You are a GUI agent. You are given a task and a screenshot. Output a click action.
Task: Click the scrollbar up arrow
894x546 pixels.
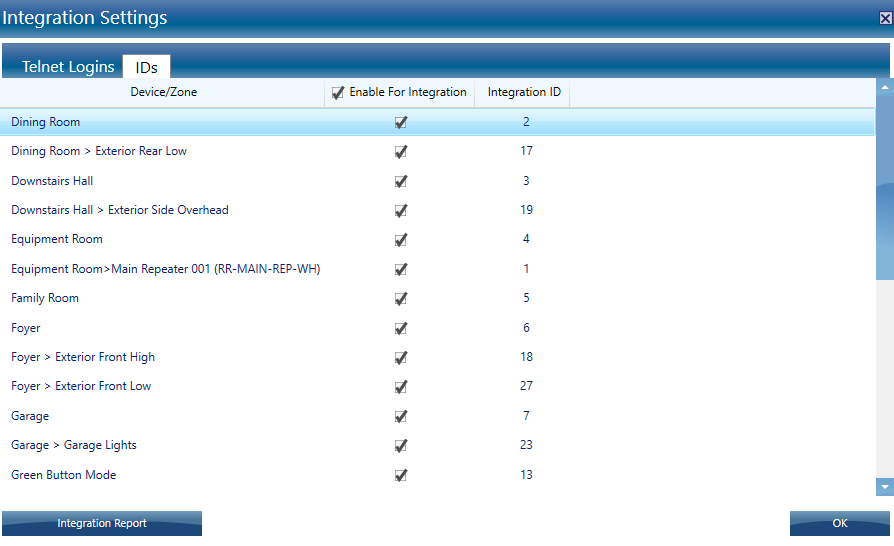884,88
